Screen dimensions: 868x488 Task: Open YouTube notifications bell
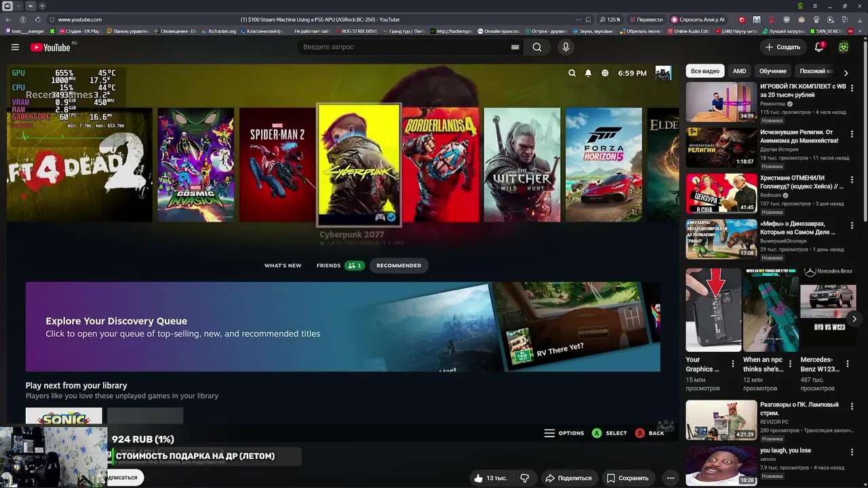(x=819, y=47)
